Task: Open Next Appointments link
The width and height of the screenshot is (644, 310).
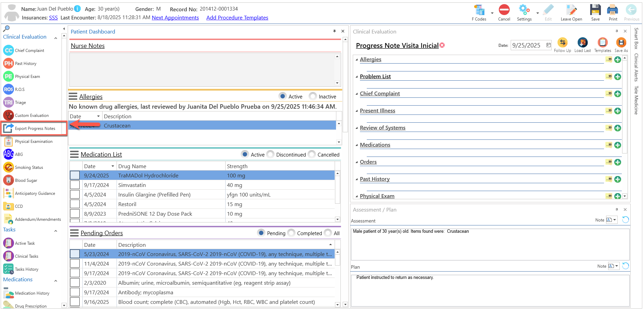Action: pyautogui.click(x=175, y=17)
